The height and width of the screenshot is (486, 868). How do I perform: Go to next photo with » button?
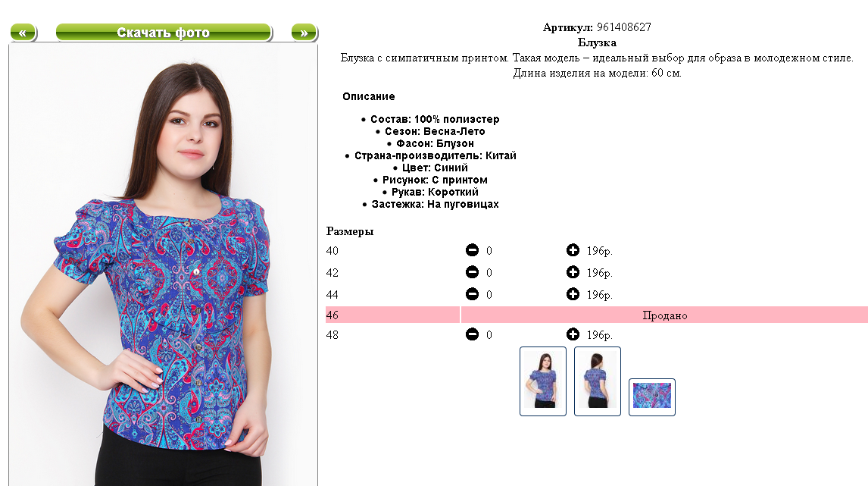click(x=304, y=33)
